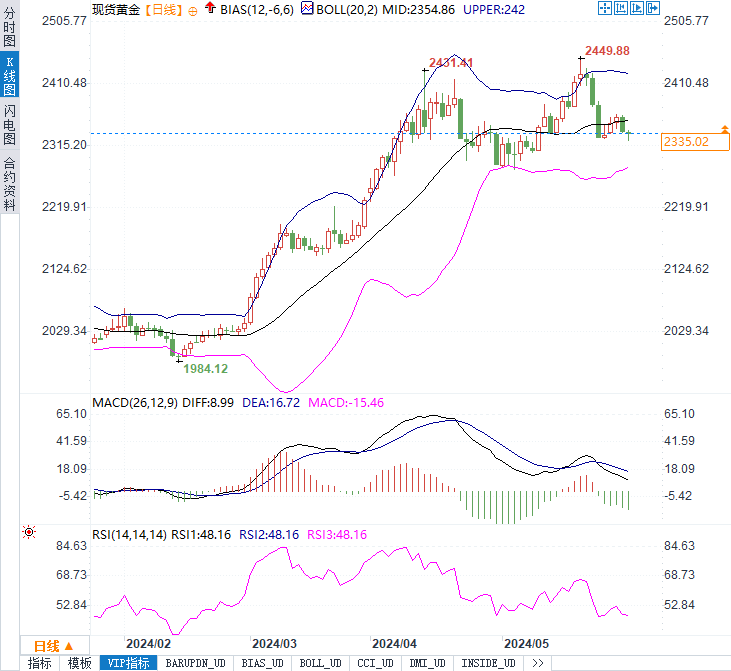Open the 日线 period dropdown

[54, 646]
